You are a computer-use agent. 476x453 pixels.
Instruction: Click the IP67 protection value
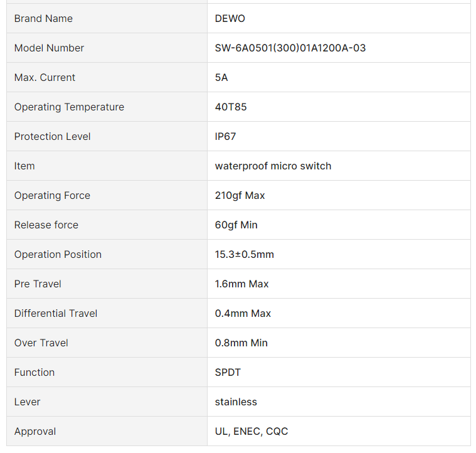(225, 137)
